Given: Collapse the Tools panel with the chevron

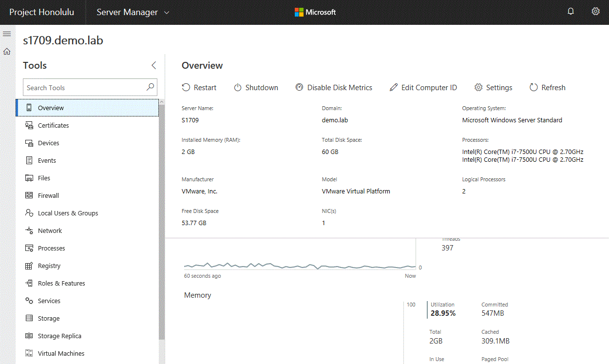Looking at the screenshot, I should (x=153, y=65).
